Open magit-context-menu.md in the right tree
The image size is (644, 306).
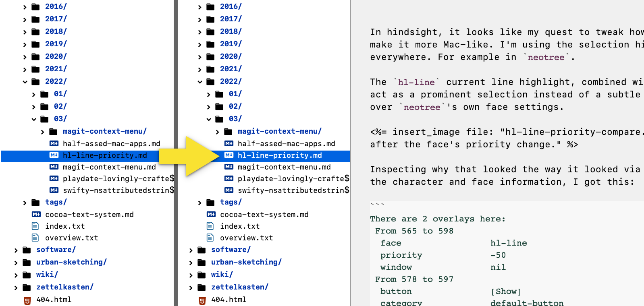click(284, 167)
